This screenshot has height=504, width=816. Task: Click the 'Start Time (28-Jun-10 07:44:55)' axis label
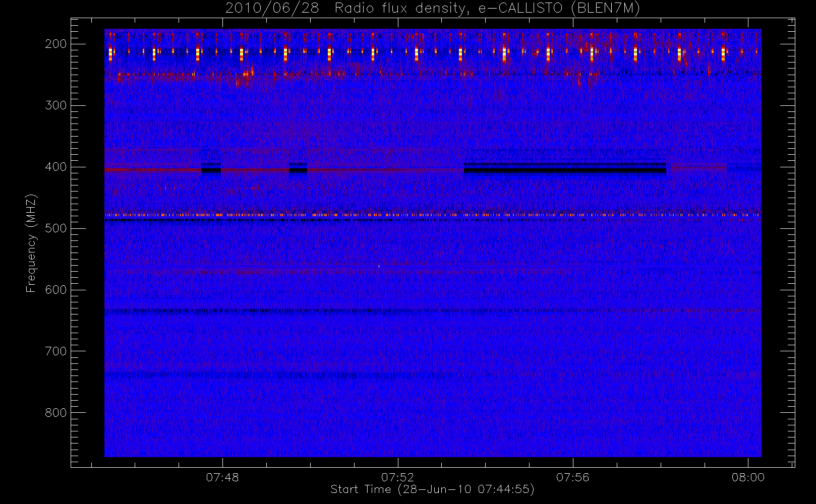coord(432,489)
